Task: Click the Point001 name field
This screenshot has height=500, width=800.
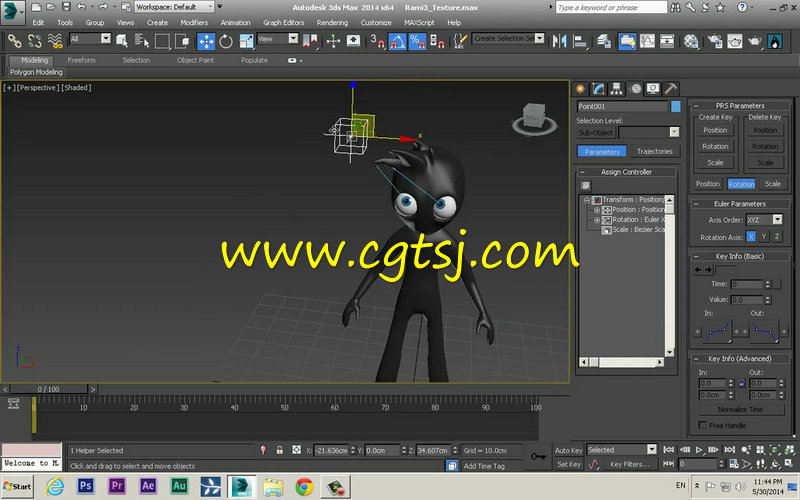Action: (622, 106)
